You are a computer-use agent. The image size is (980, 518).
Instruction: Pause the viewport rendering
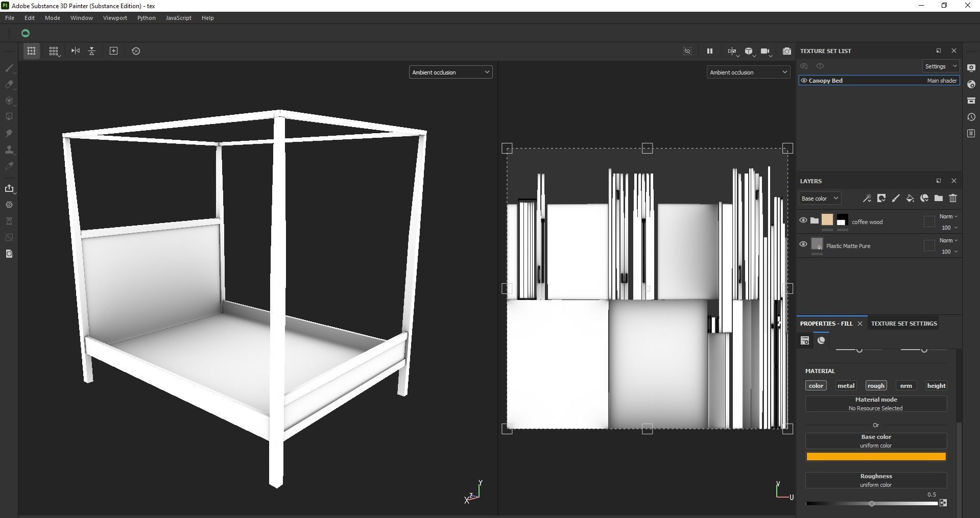[x=709, y=51]
